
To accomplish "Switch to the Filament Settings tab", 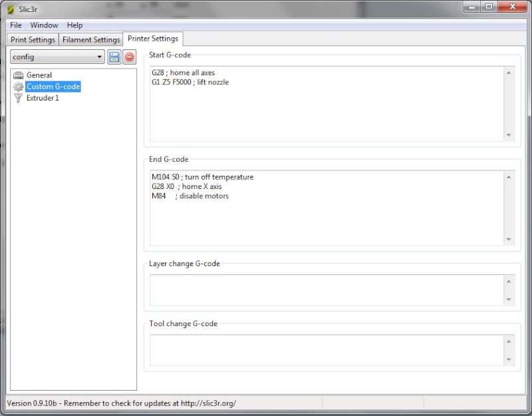I will [91, 40].
